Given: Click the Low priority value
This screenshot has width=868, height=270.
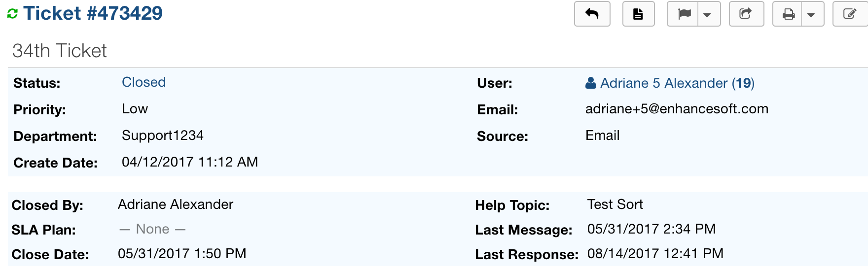Looking at the screenshot, I should click(x=135, y=109).
